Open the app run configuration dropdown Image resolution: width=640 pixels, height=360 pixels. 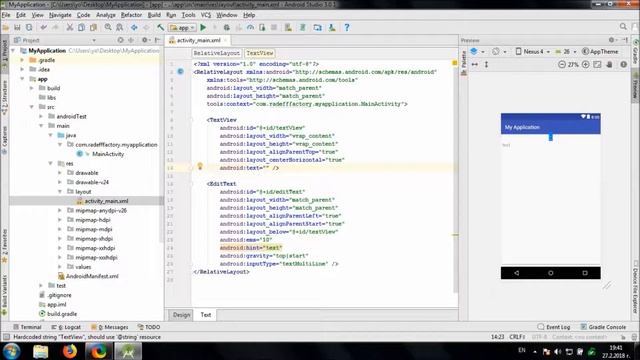point(182,28)
